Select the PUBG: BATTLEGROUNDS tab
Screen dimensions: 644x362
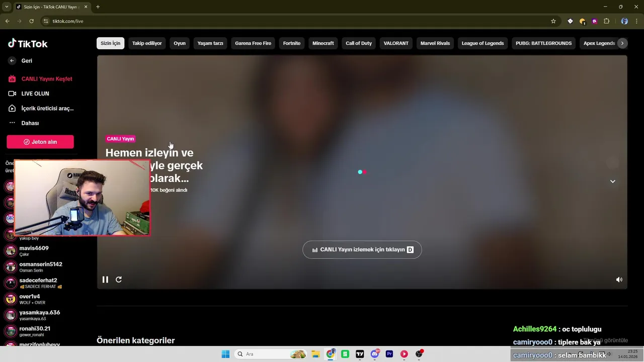point(543,43)
